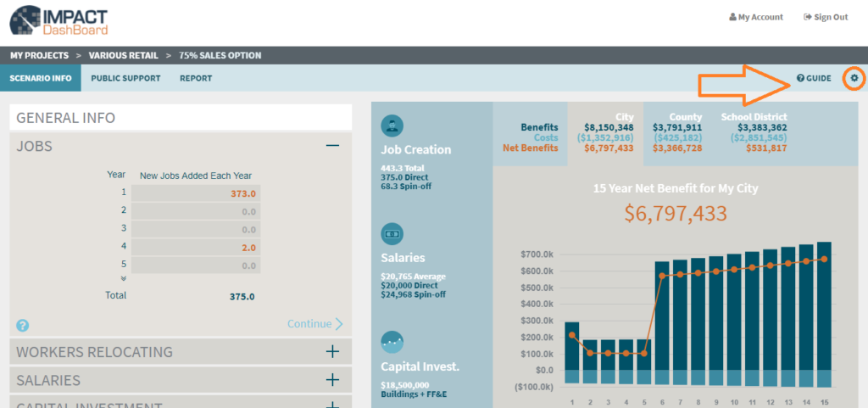Edit Year 5 new jobs field
The width and height of the screenshot is (868, 408).
click(196, 265)
